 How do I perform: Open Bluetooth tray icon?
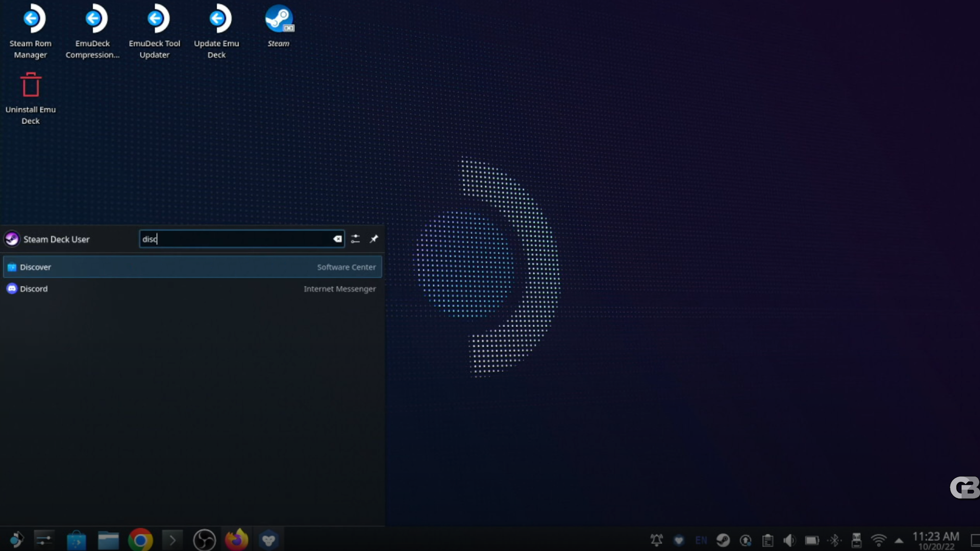click(834, 540)
